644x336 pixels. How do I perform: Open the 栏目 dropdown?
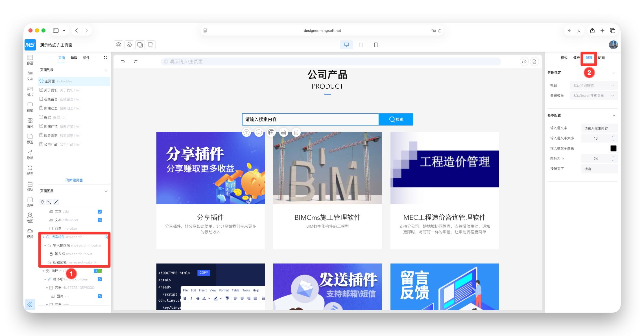point(594,85)
